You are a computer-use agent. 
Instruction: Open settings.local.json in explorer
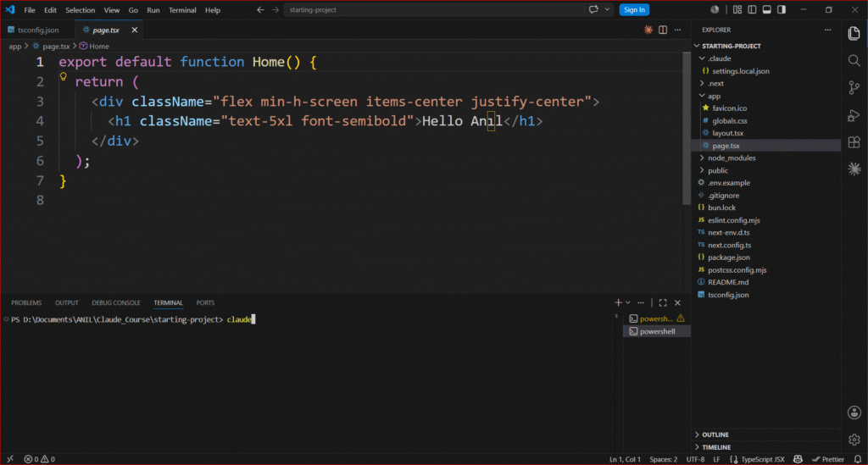(740, 71)
